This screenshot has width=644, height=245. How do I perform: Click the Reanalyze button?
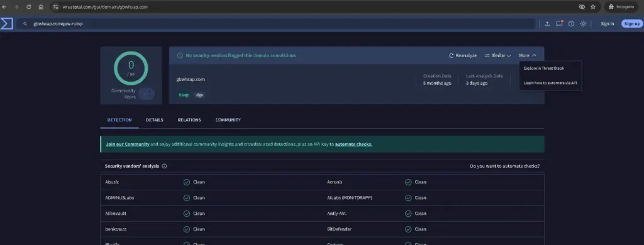463,55
